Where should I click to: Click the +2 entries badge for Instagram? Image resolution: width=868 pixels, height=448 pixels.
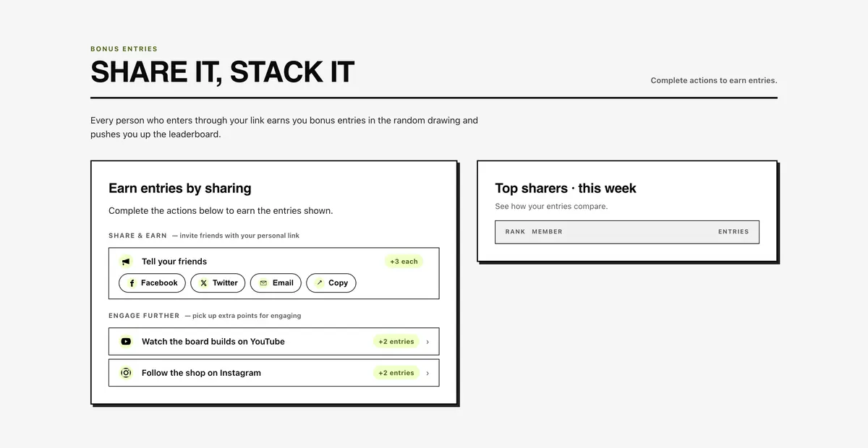pos(396,373)
